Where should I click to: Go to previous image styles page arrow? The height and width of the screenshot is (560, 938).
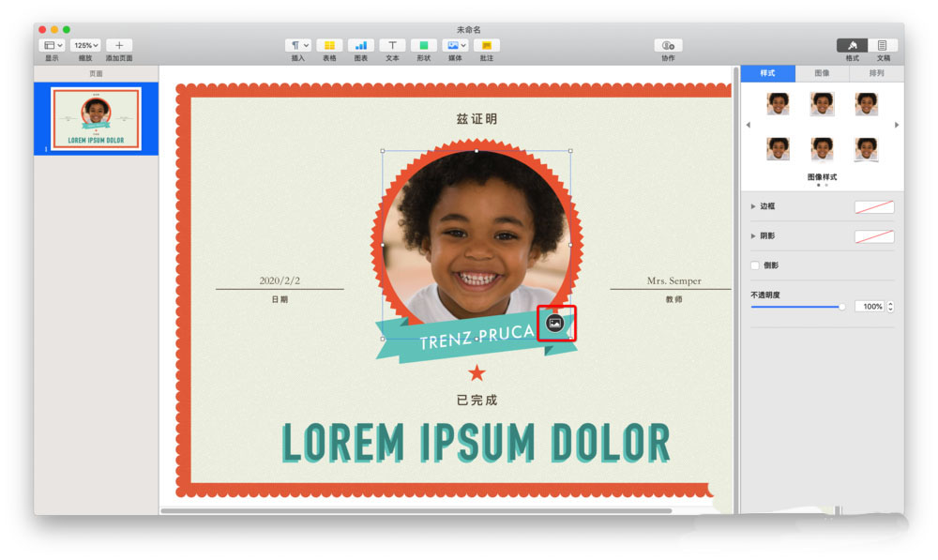749,125
